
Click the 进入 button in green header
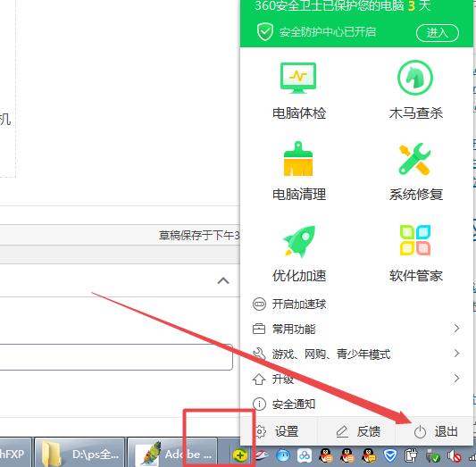pos(437,32)
